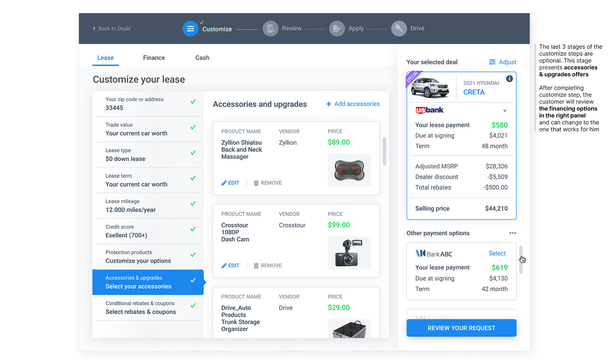Viewport: 609px width, 364px height.
Task: Click checkmark beside Trade value step
Action: (x=193, y=127)
